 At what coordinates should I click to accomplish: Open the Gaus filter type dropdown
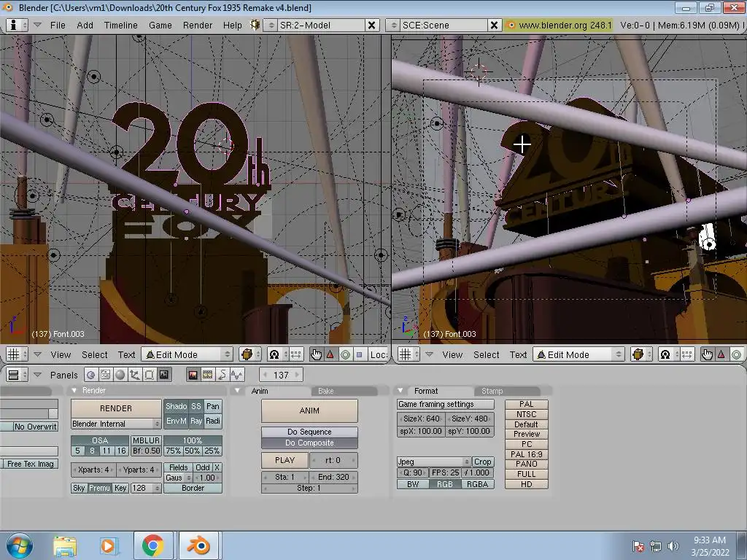click(178, 478)
